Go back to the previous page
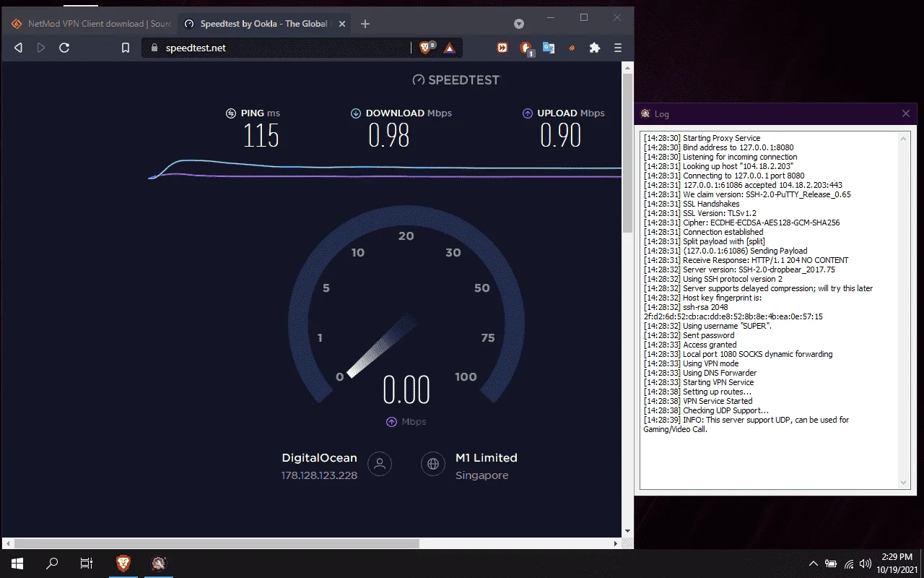Screen dimensions: 924x578 (x=19, y=48)
